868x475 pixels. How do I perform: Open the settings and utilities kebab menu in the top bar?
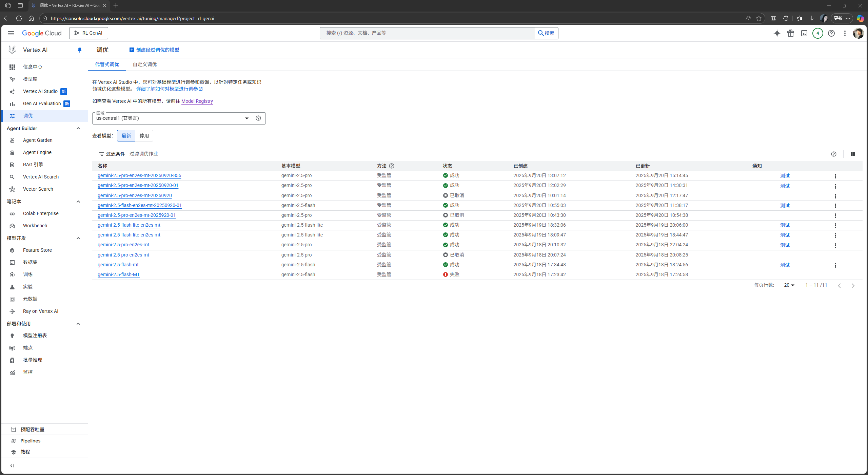point(845,33)
